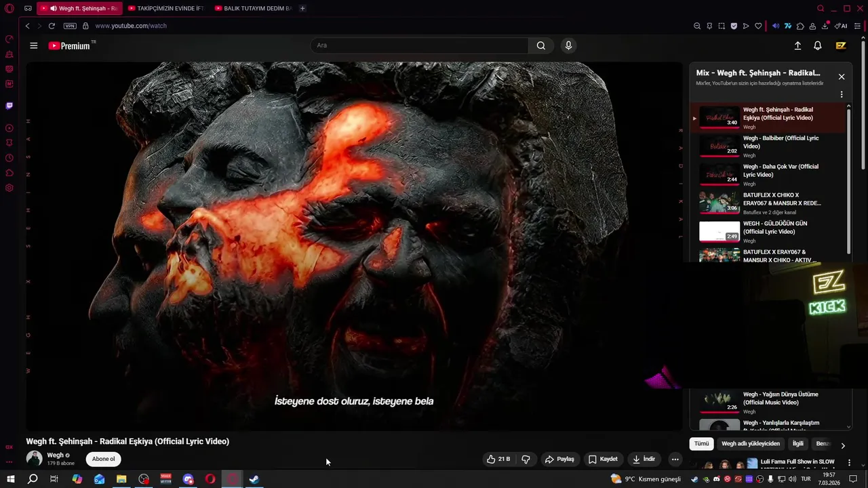
Task: Open Luli Fama video options menu
Action: [849, 462]
